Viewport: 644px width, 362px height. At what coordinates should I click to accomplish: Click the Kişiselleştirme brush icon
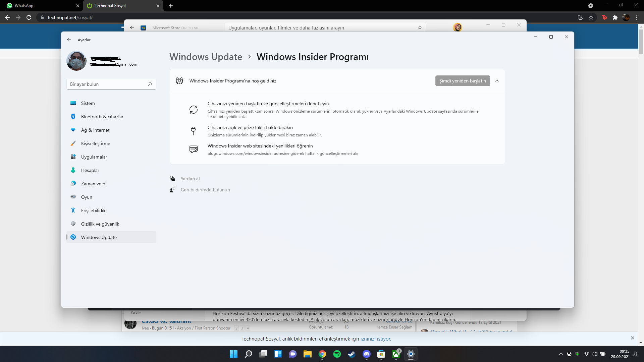pos(73,143)
